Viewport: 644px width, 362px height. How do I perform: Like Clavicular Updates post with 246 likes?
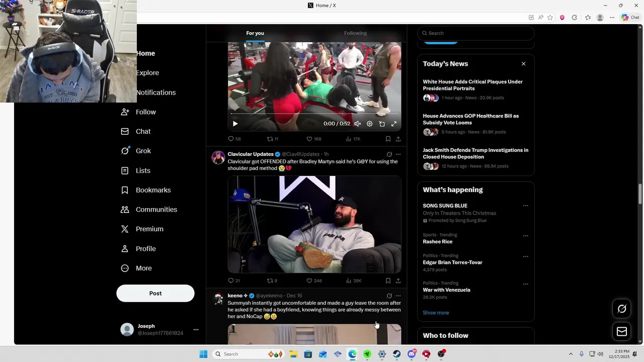coord(314,281)
